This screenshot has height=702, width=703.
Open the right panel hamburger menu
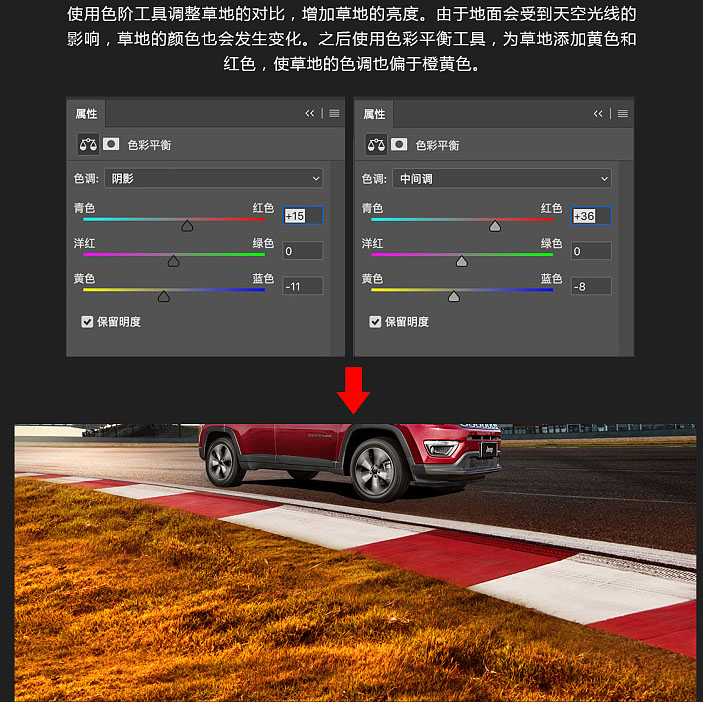pyautogui.click(x=622, y=114)
